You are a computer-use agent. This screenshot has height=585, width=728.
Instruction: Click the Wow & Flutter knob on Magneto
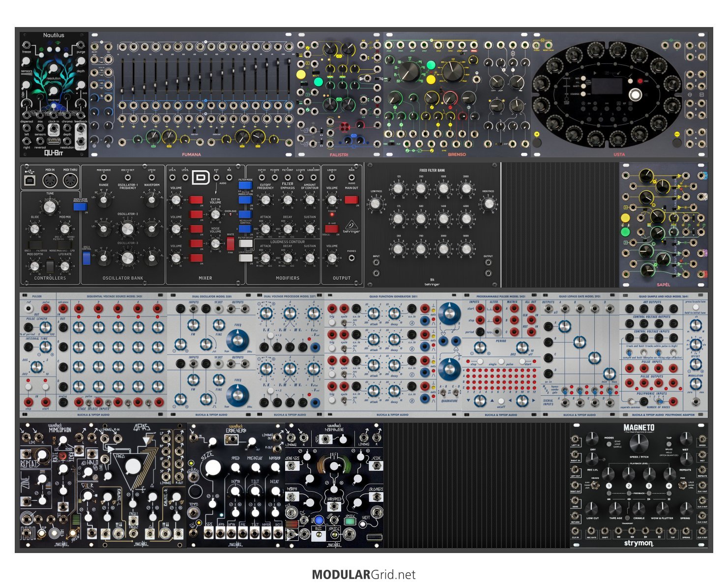662,508
